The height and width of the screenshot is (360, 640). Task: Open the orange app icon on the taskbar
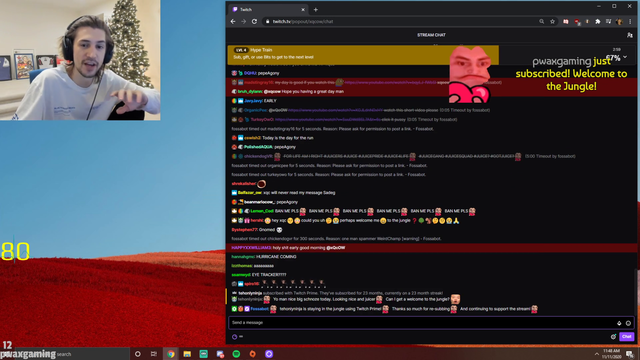253,354
